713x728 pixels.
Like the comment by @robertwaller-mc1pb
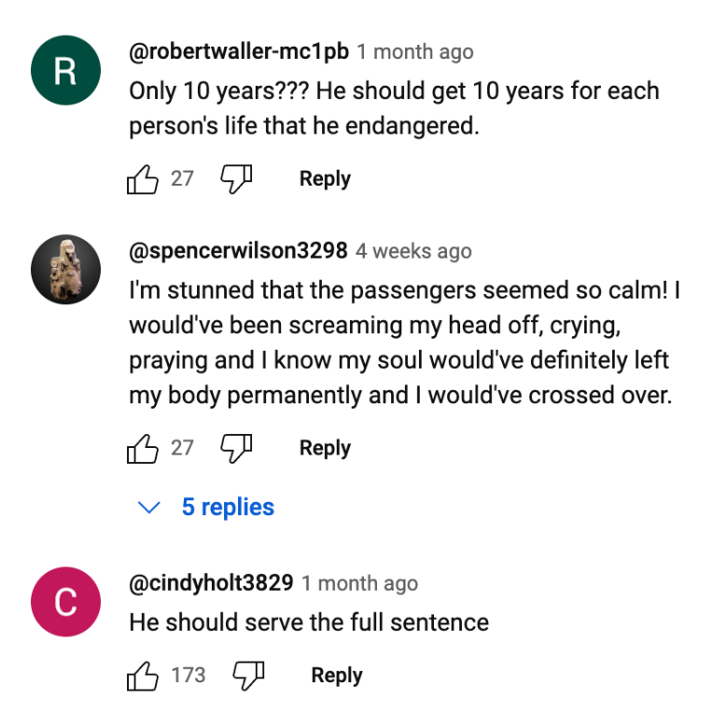(143, 179)
